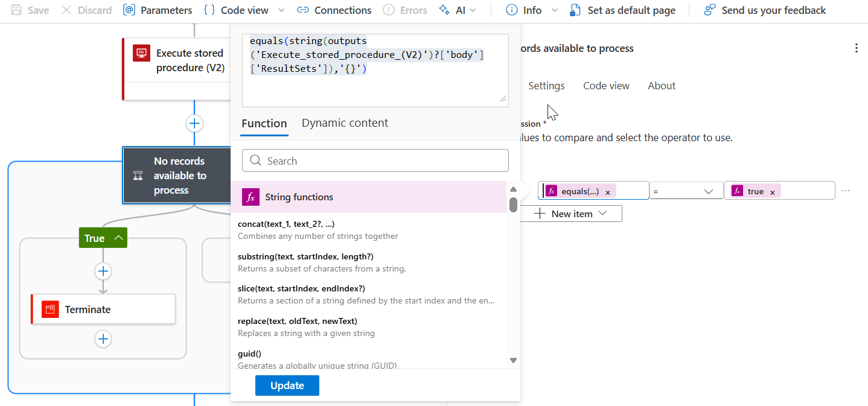Click the plus below Execute stored procedure
The image size is (868, 406).
pos(194,124)
